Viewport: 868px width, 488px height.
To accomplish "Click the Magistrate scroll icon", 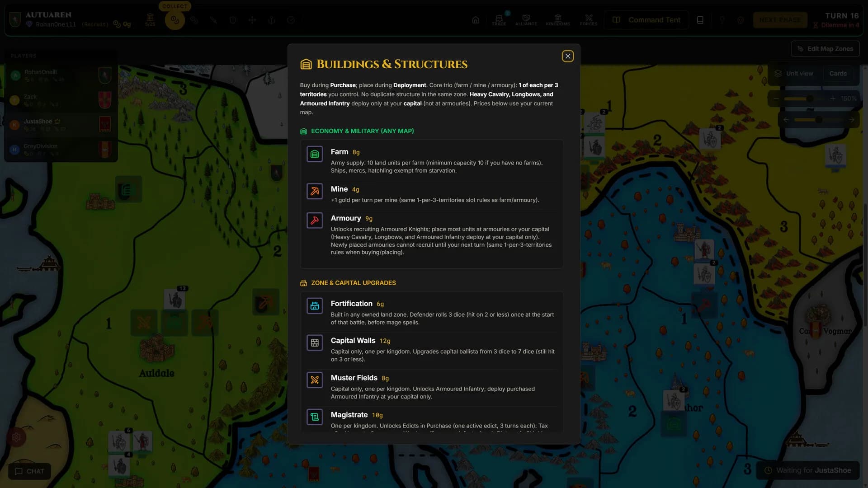I will coord(315,417).
